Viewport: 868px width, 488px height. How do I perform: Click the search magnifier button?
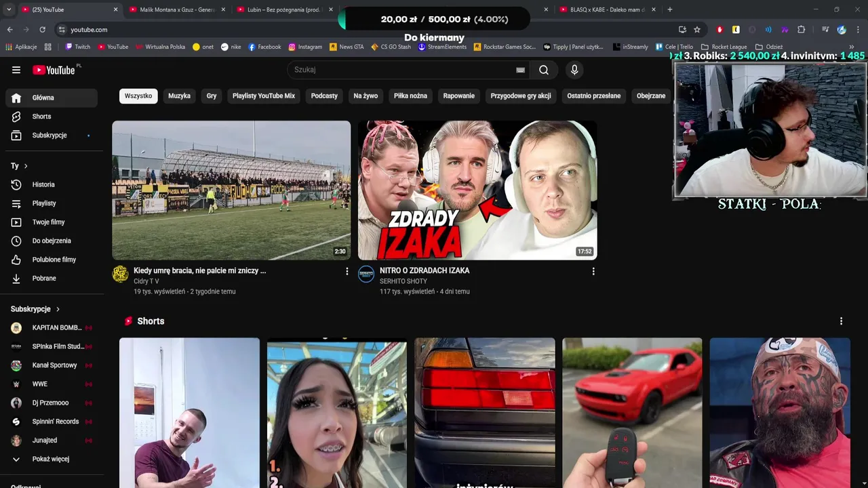point(544,70)
